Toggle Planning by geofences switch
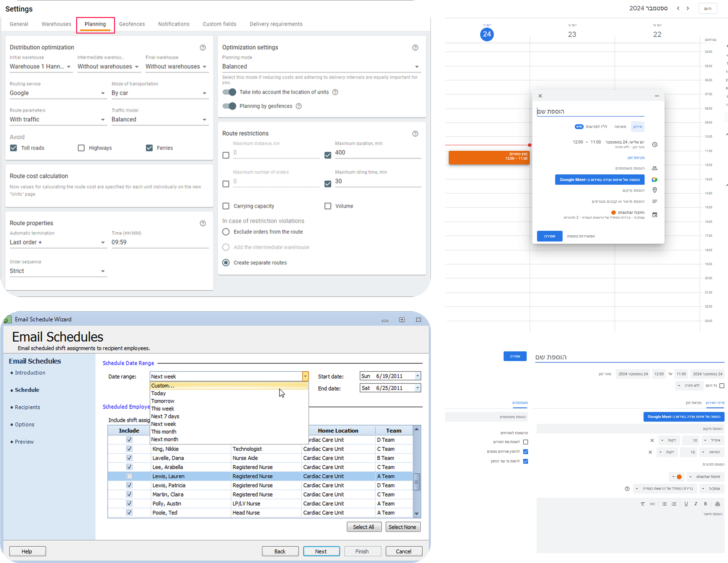728x563 pixels. click(229, 106)
